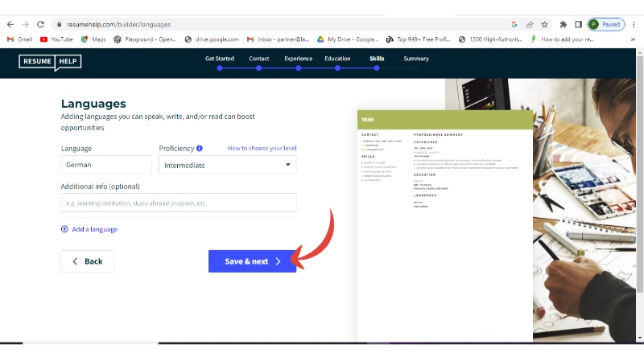Go to the Experience step
Image resolution: width=644 pixels, height=361 pixels.
(x=298, y=59)
